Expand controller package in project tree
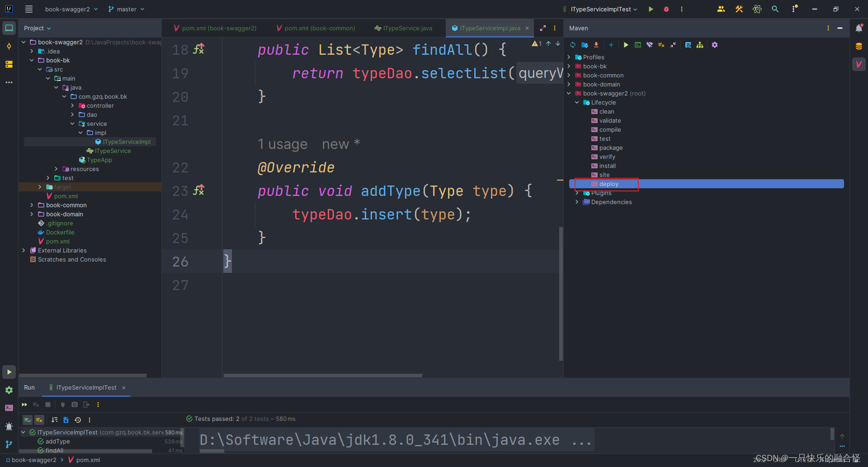Image resolution: width=868 pixels, height=467 pixels. tap(72, 105)
